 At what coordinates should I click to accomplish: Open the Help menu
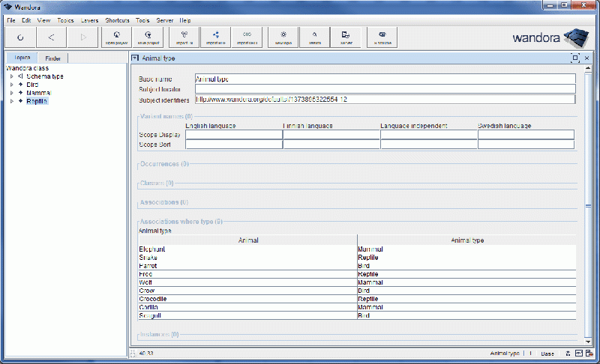coord(185,20)
